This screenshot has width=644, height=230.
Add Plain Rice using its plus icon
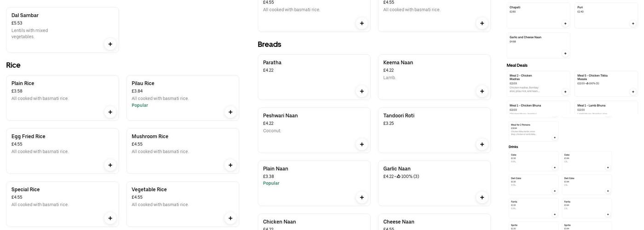pyautogui.click(x=110, y=112)
